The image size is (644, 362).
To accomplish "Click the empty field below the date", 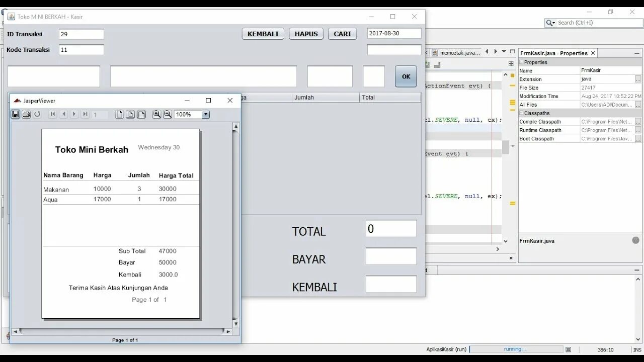I will (394, 50).
